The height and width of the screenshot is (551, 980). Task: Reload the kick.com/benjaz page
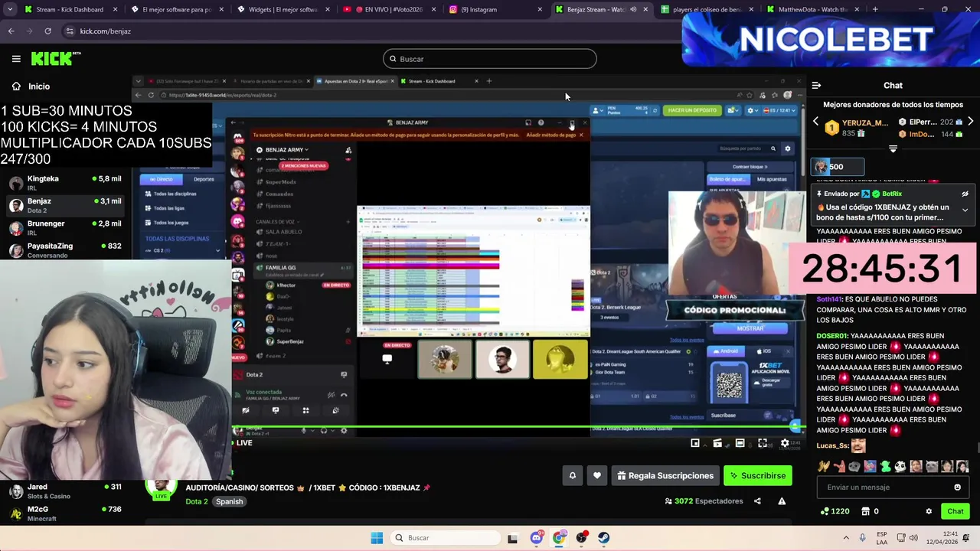tap(47, 31)
